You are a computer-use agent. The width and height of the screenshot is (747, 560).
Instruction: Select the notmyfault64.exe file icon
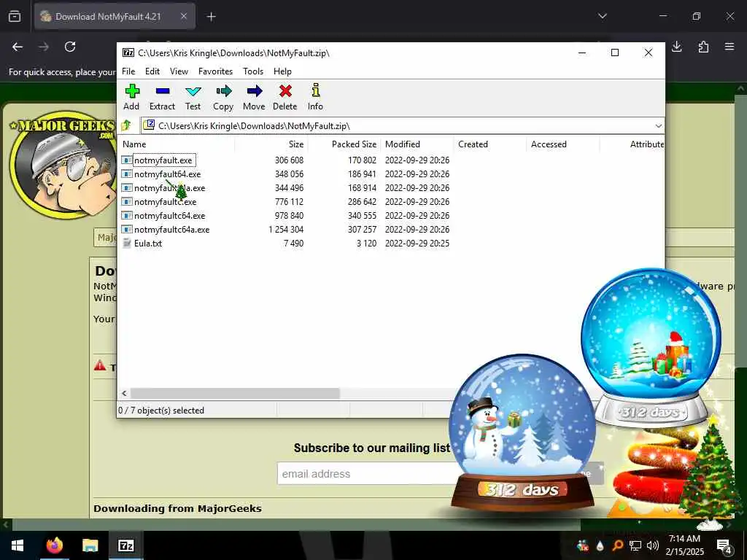pos(127,174)
